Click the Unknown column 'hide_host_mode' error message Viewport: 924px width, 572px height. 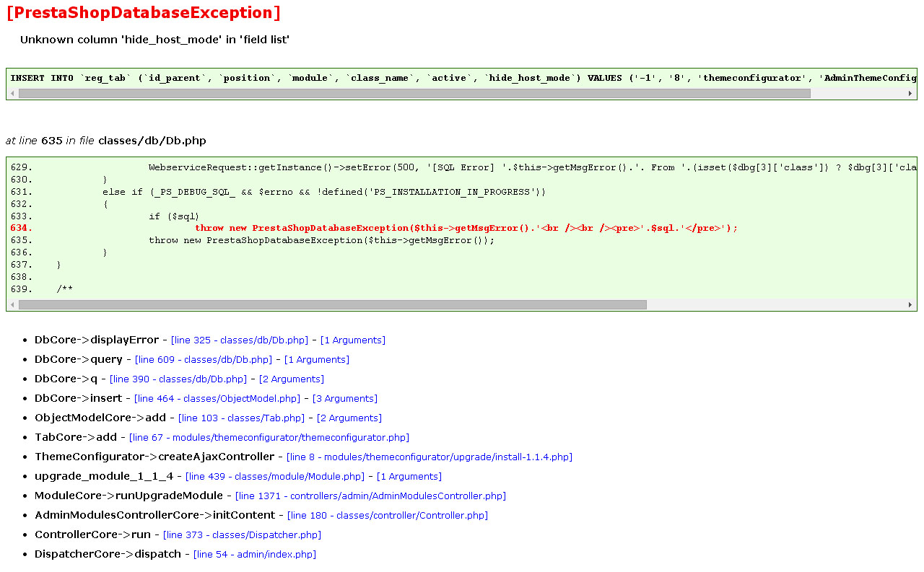pyautogui.click(x=154, y=40)
